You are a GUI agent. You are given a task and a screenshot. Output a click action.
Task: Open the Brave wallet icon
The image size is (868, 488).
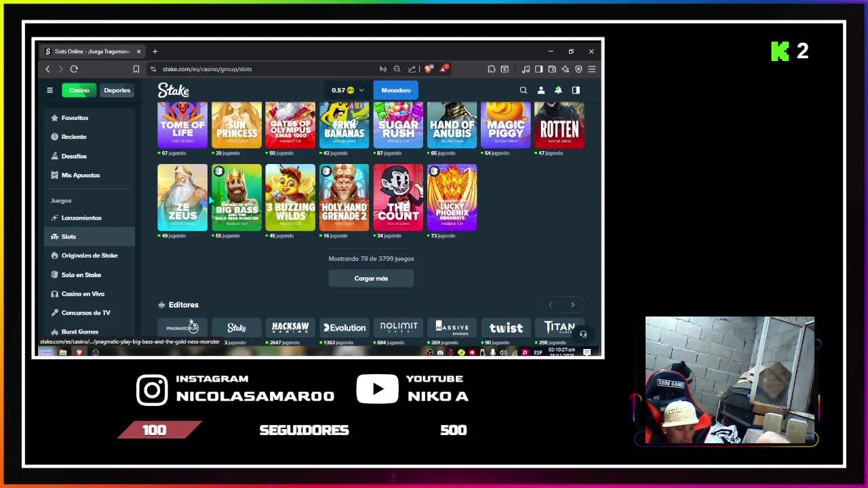click(x=552, y=69)
